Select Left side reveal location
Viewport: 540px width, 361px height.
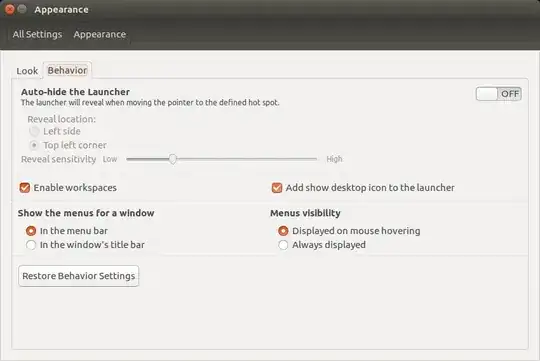click(x=34, y=131)
